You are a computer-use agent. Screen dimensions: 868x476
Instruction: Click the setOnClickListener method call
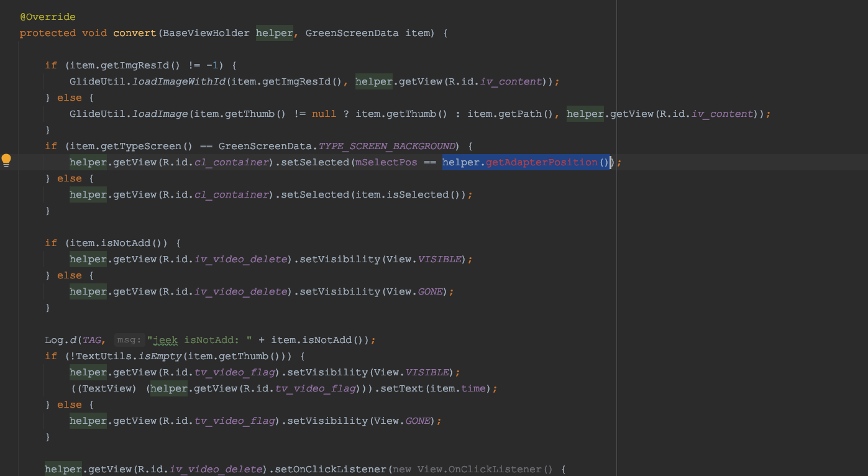tap(331, 469)
